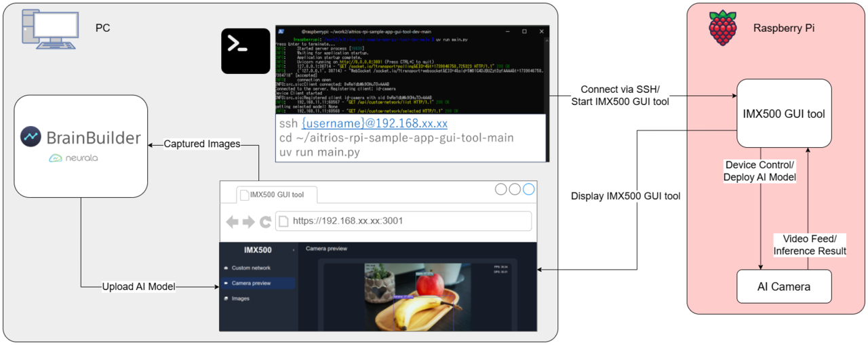Maximize the terminal window

pos(524,31)
